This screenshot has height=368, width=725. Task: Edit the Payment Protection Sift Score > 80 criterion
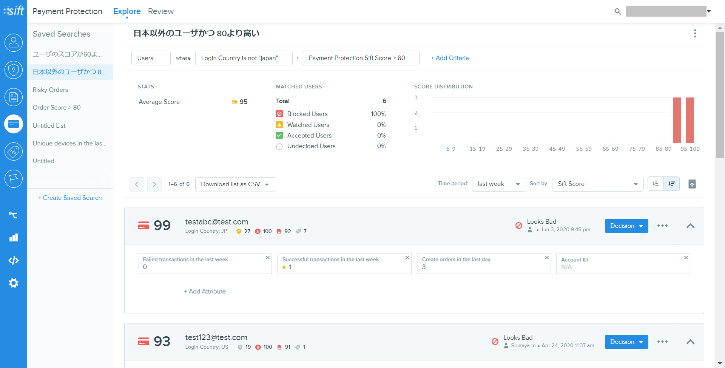(362, 58)
